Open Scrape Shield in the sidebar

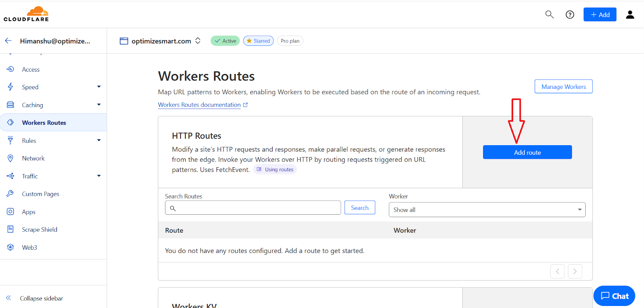[x=39, y=229]
